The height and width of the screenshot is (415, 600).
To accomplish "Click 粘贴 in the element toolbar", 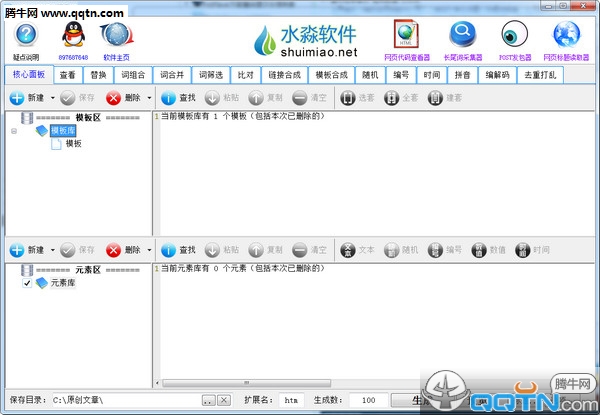I will tap(222, 250).
